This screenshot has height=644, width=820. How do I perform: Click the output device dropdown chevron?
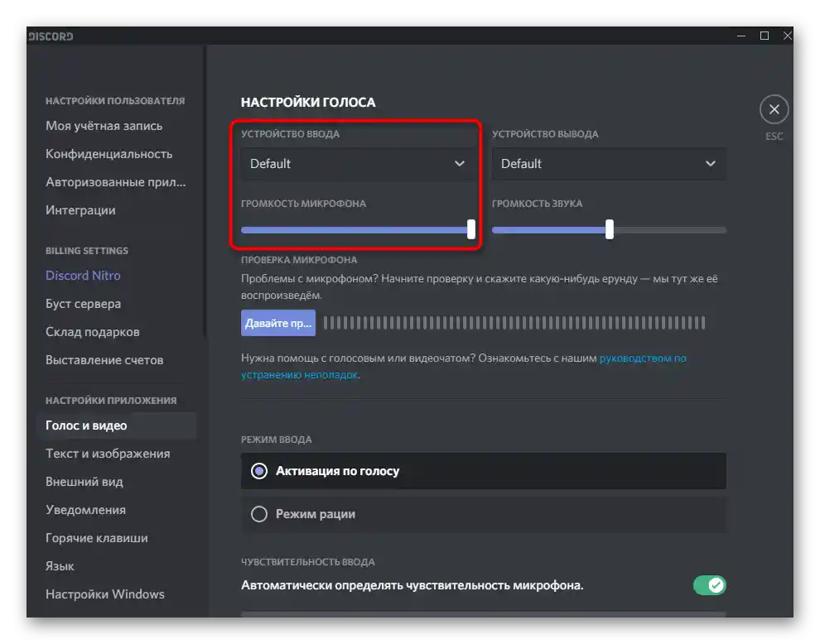click(710, 164)
